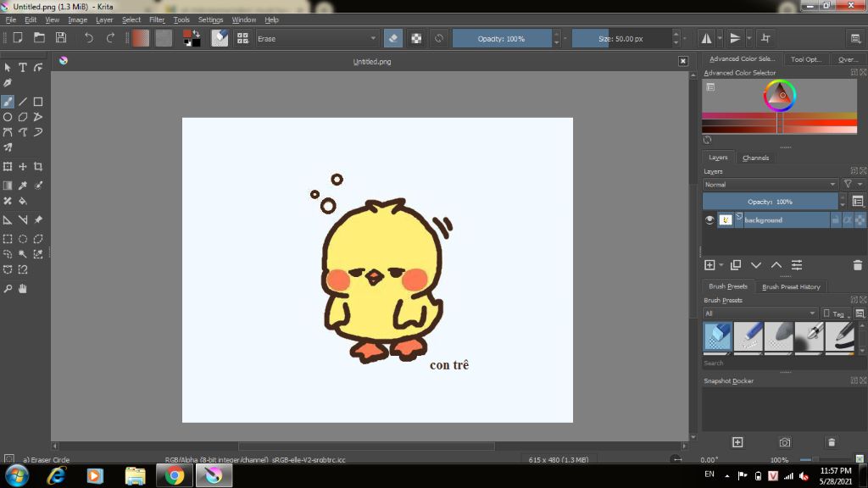The height and width of the screenshot is (488, 868).
Task: Switch to the Pan hand tool
Action: [x=23, y=289]
